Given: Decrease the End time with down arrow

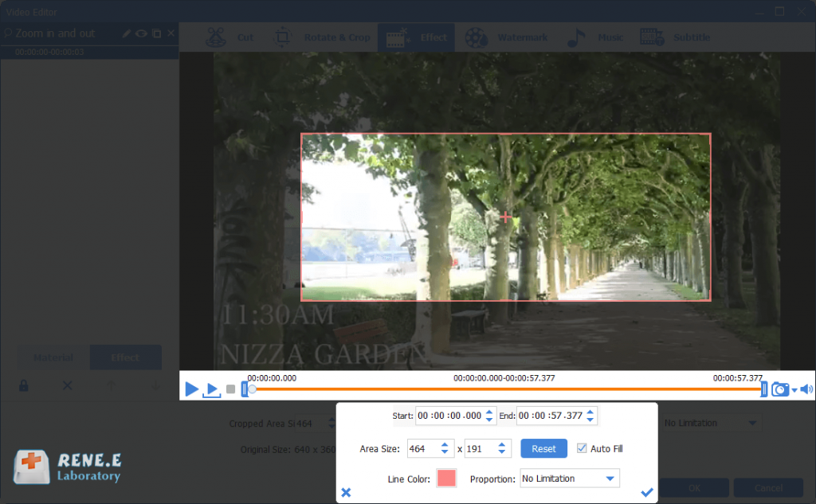Looking at the screenshot, I should pyautogui.click(x=590, y=420).
